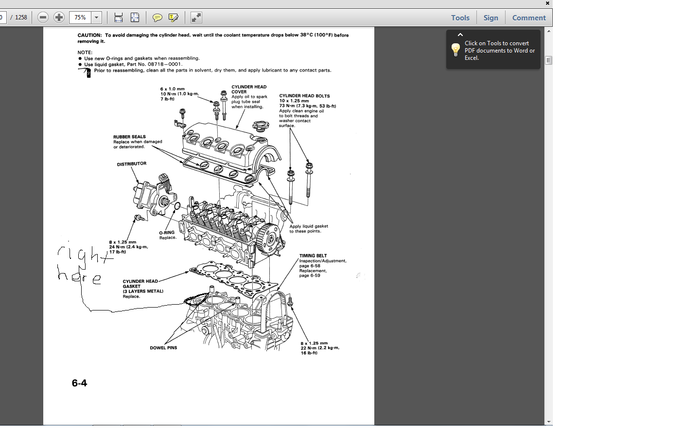This screenshot has width=700, height=438.
Task: Select the highlight text tool
Action: tap(173, 17)
